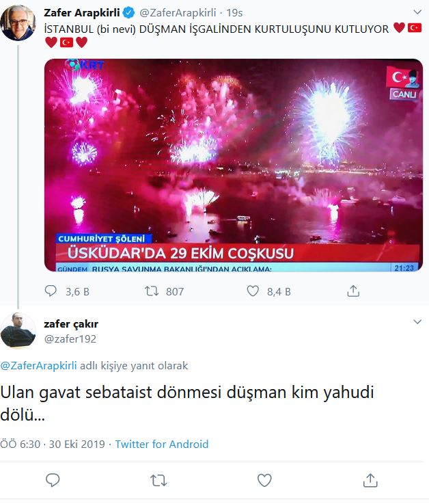429x504 pixels.
Task: Open zafer çakır's profile avatar
Action: tap(18, 330)
